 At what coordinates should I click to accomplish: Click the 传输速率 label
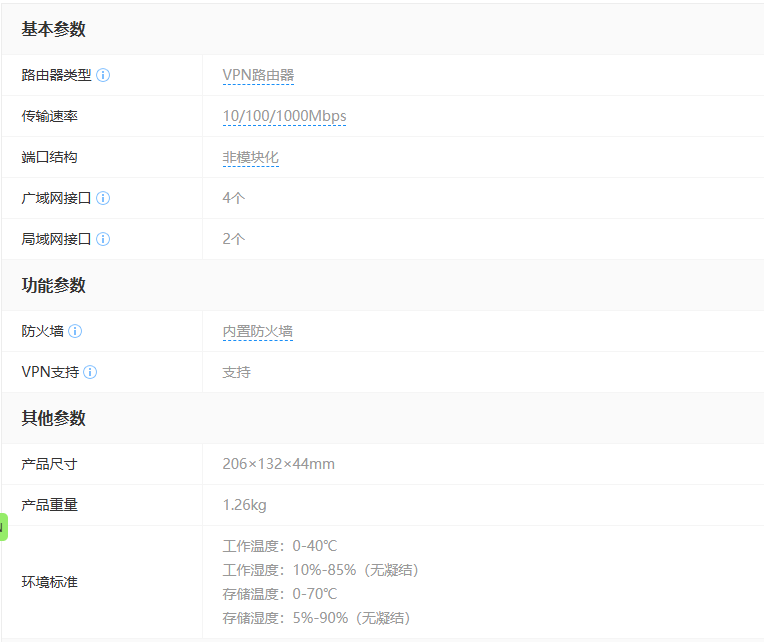[x=50, y=116]
